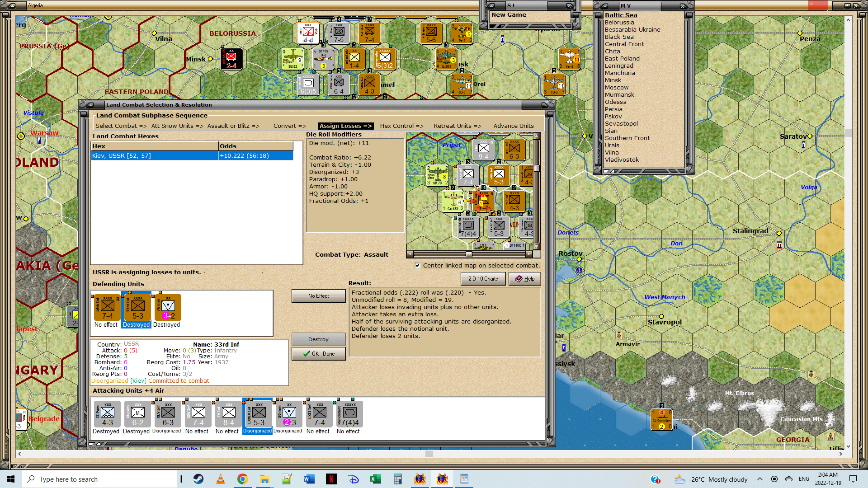Click the Select Combat phase step

pos(121,126)
